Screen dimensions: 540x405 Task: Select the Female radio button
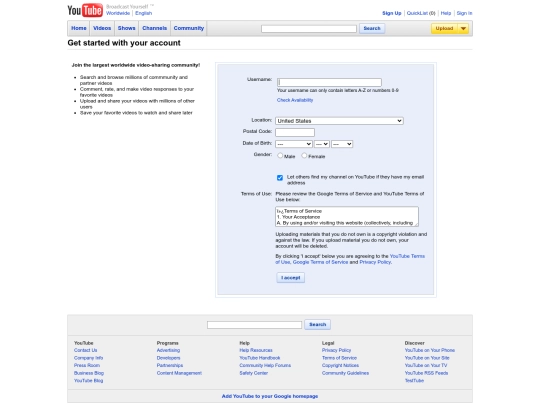304,156
